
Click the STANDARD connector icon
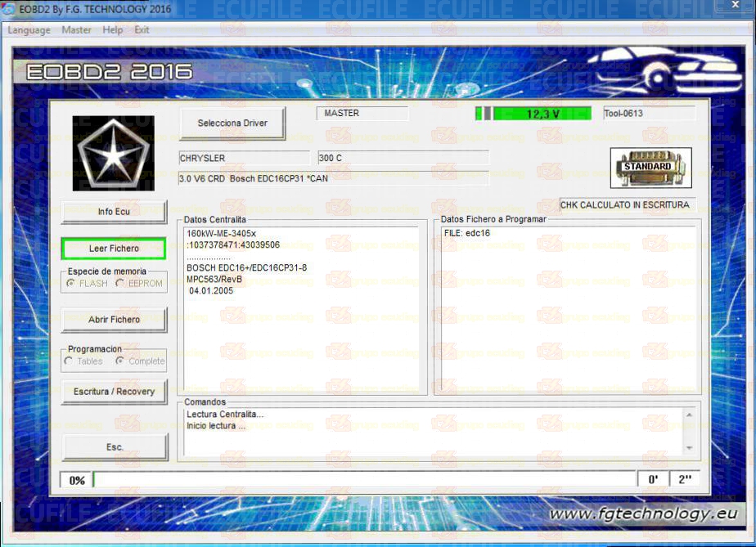pyautogui.click(x=651, y=168)
